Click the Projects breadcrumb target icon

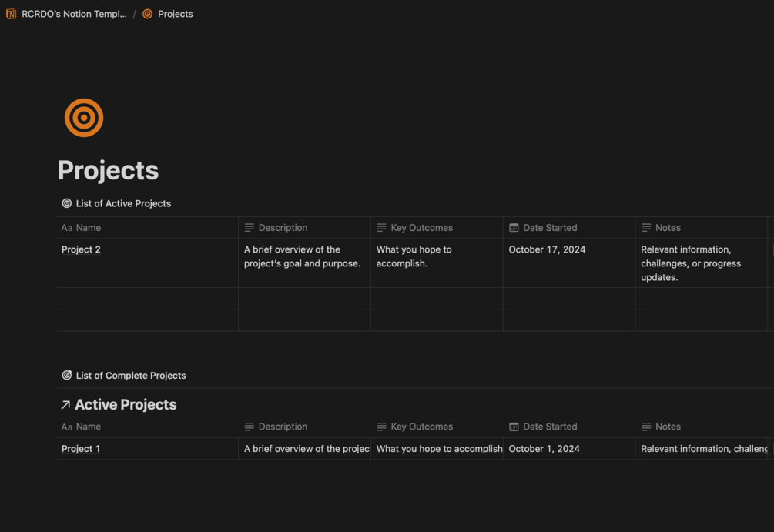[147, 14]
